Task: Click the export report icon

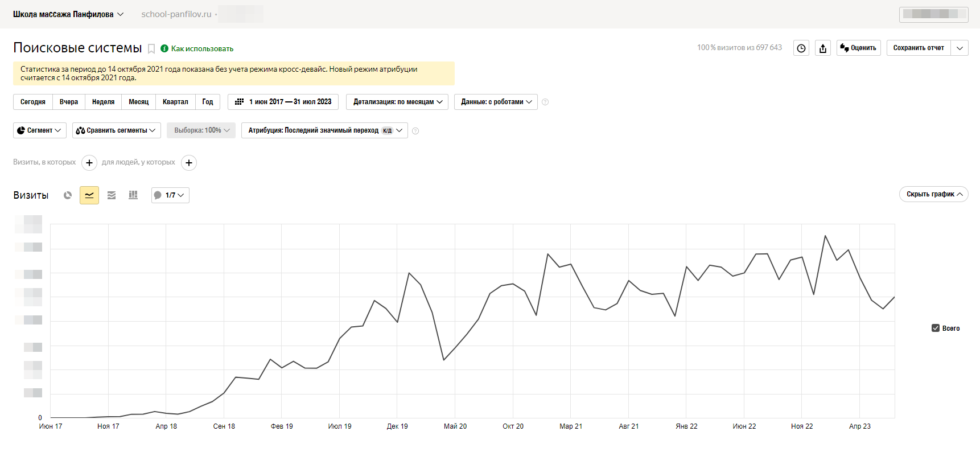Action: click(x=823, y=48)
